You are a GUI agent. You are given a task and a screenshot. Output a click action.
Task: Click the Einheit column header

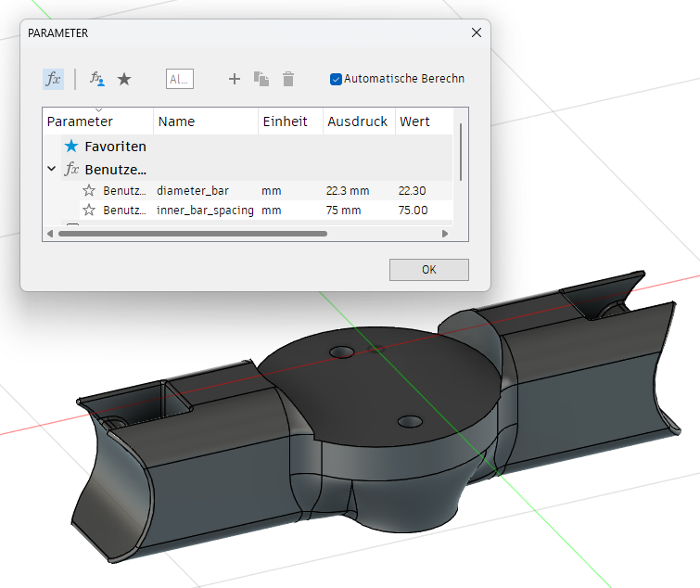point(285,121)
